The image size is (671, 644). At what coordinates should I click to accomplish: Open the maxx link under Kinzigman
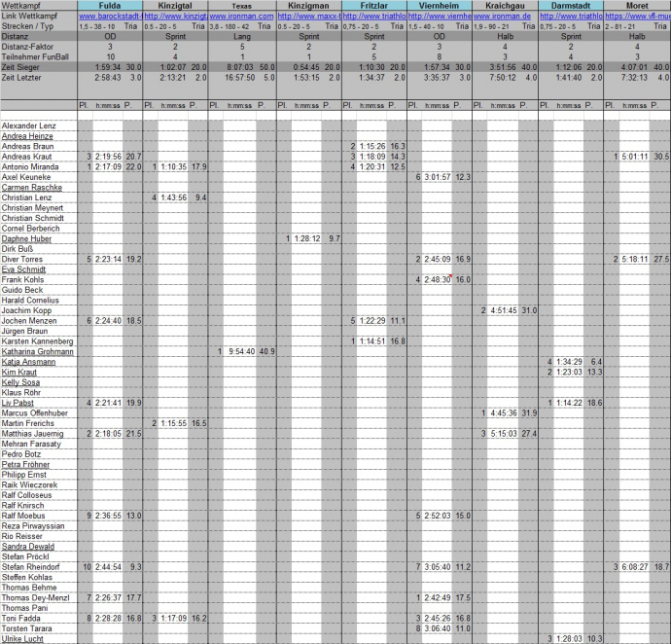(309, 17)
